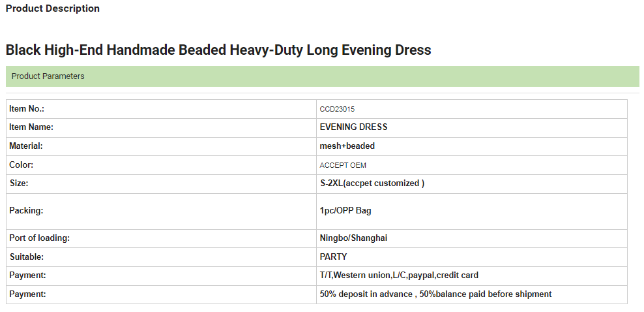Click the dress title heading
The height and width of the screenshot is (312, 644).
pos(218,50)
